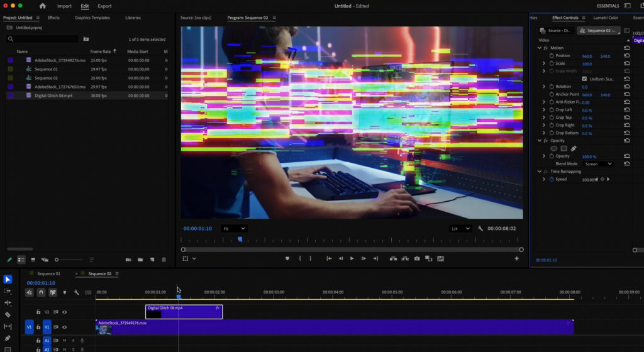Hide track V2 with eye icon
The height and width of the screenshot is (352, 644).
coord(65,312)
